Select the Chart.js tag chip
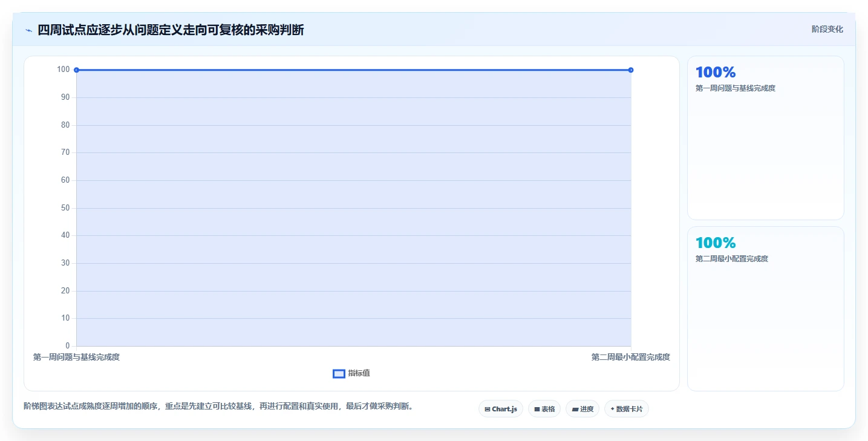The image size is (868, 441). pyautogui.click(x=501, y=409)
